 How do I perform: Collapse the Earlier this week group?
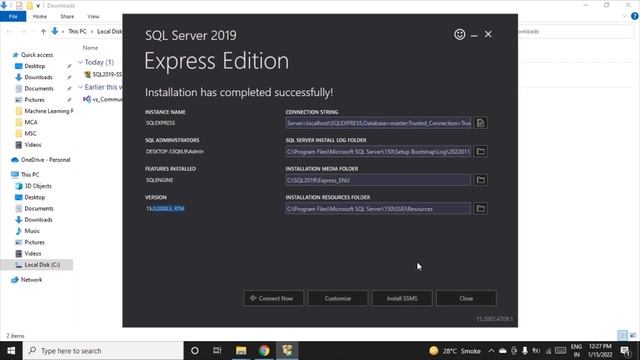tap(80, 87)
